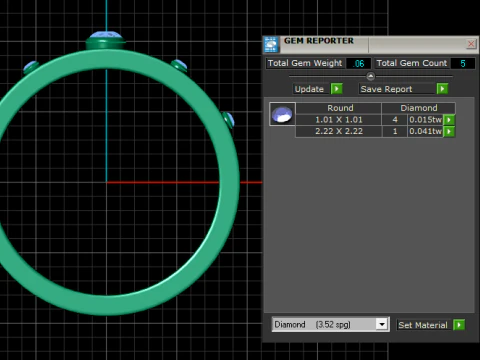The height and width of the screenshot is (360, 480).
Task: Click the 0.041tw weight value
Action: (x=425, y=131)
